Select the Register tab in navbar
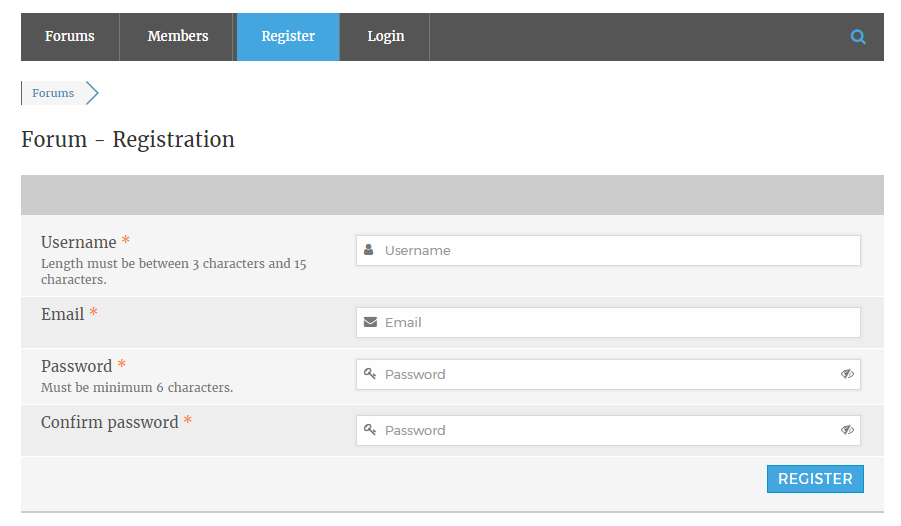Image resolution: width=901 pixels, height=526 pixels. (x=288, y=37)
